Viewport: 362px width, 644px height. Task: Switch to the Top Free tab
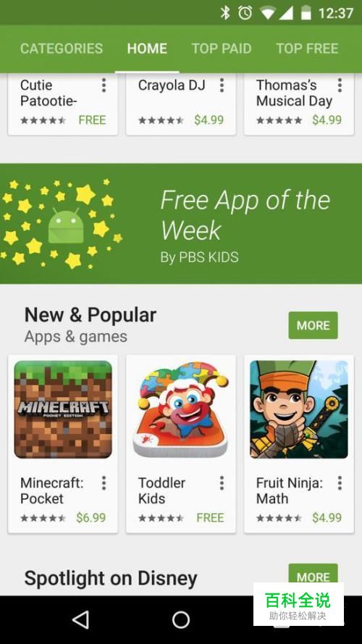click(x=308, y=49)
